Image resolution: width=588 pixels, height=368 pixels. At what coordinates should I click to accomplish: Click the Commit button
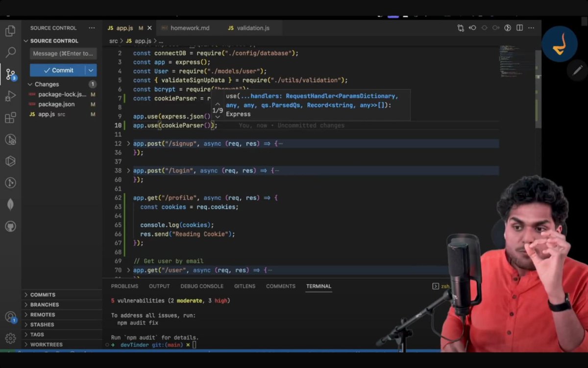click(57, 70)
